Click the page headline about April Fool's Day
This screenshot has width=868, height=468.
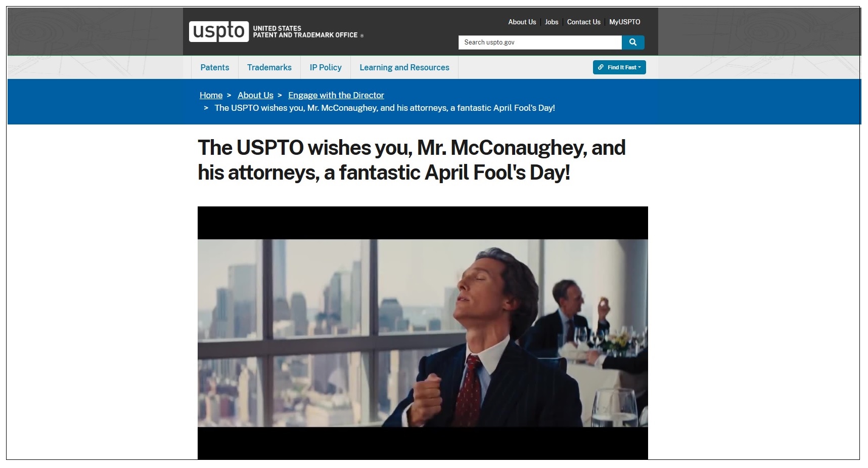point(412,160)
